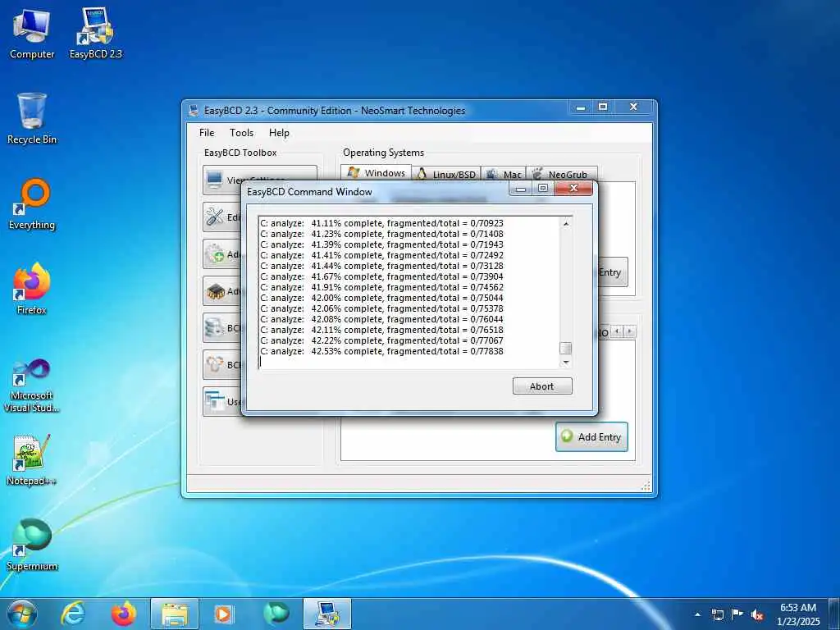
Task: Switch to the EasyBCD taskbar button
Action: point(327,614)
